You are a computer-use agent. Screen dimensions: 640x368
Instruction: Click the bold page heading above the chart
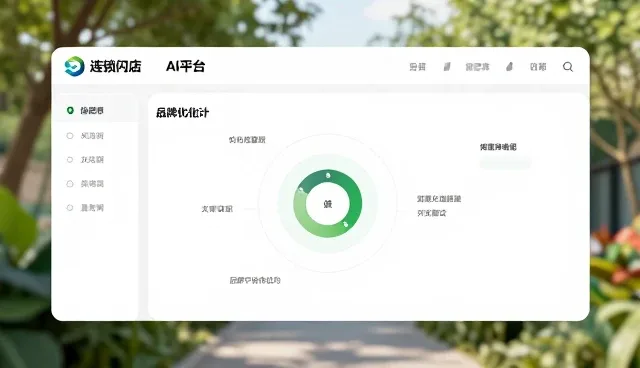[182, 113]
